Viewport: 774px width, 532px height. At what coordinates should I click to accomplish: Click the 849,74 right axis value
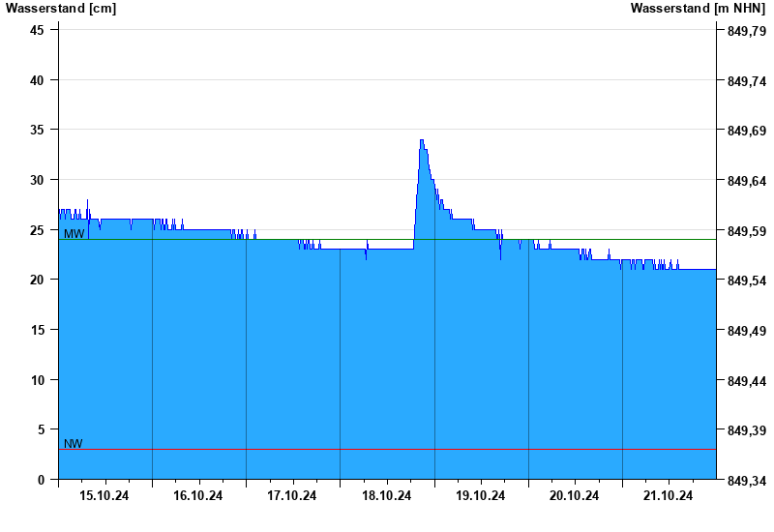pos(747,81)
